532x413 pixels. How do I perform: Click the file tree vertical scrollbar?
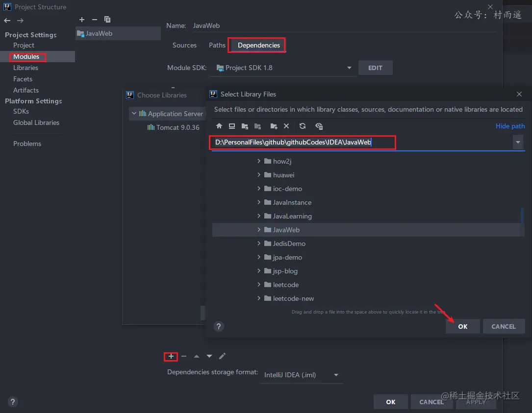(522, 216)
